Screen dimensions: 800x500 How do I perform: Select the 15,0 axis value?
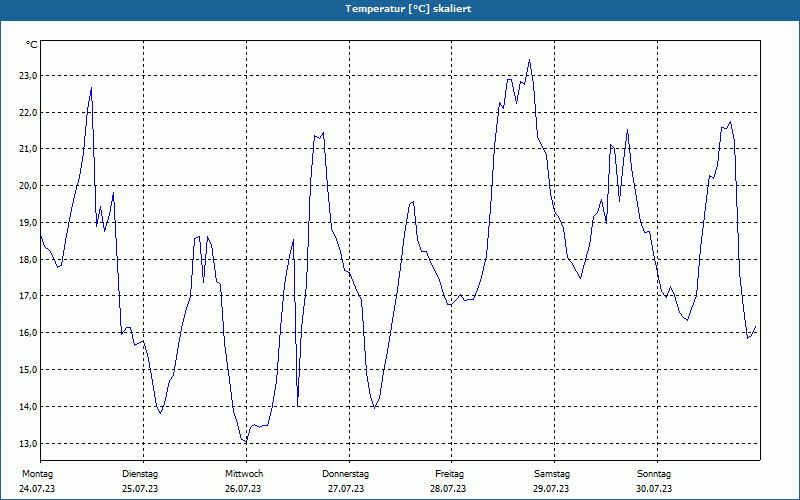tap(28, 369)
